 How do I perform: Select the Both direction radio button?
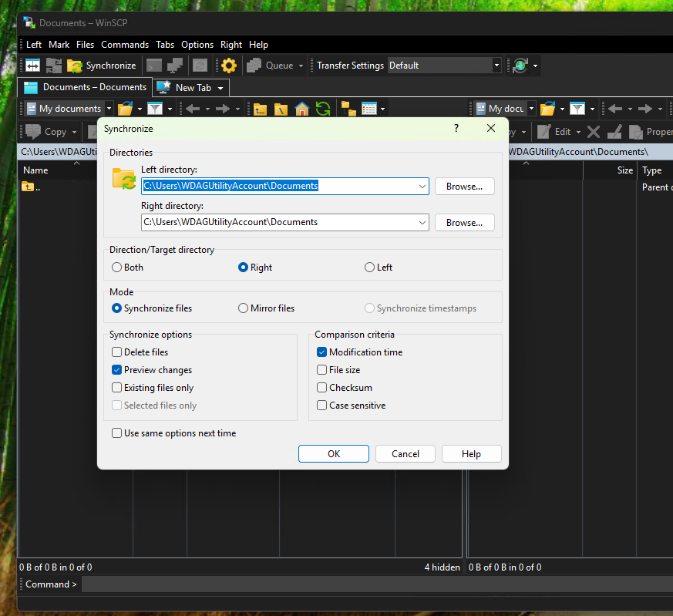pyautogui.click(x=117, y=268)
